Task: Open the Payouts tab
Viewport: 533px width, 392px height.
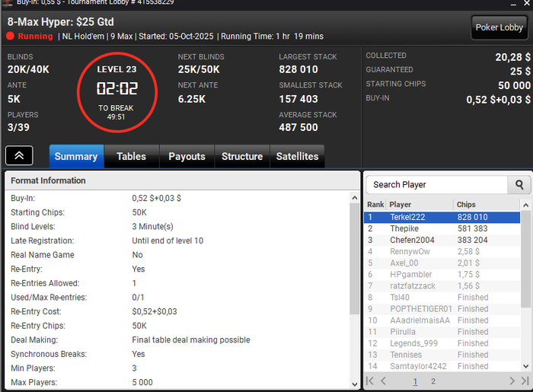Action: coord(187,156)
